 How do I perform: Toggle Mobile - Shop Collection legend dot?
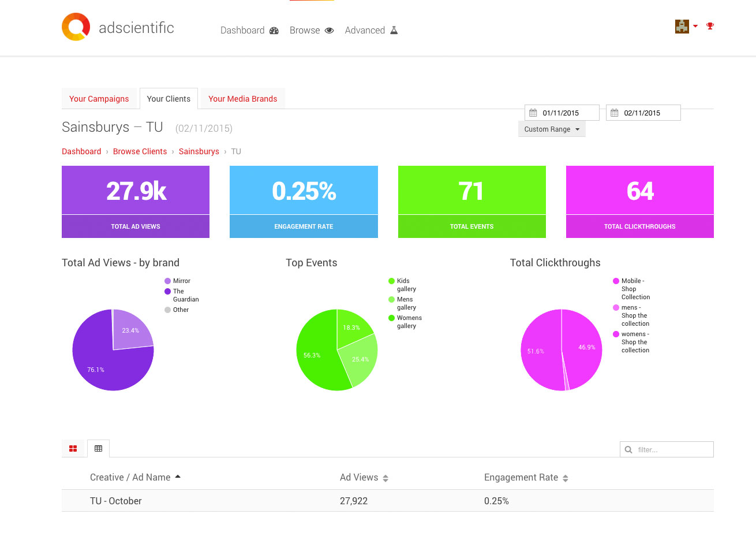616,281
